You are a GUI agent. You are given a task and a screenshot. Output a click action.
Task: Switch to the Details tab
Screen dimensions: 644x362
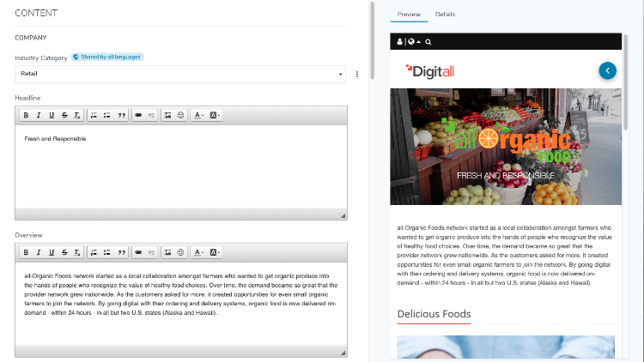(x=445, y=15)
